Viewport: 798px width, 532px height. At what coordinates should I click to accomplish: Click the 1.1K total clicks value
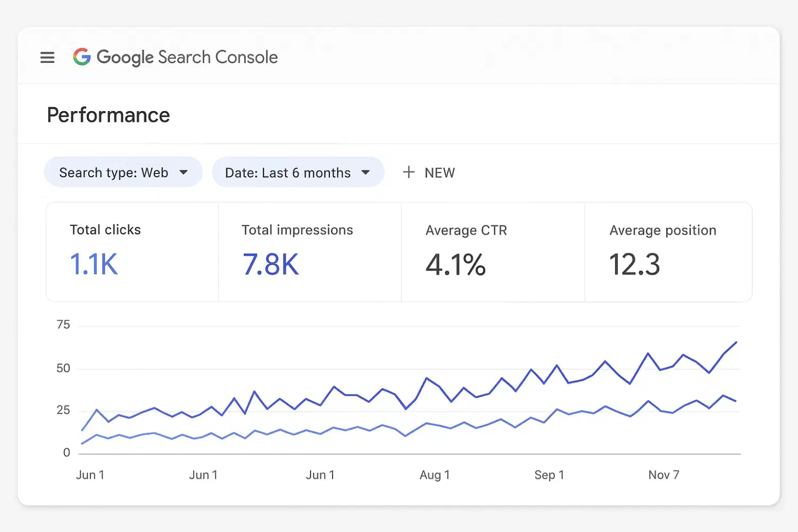tap(94, 264)
